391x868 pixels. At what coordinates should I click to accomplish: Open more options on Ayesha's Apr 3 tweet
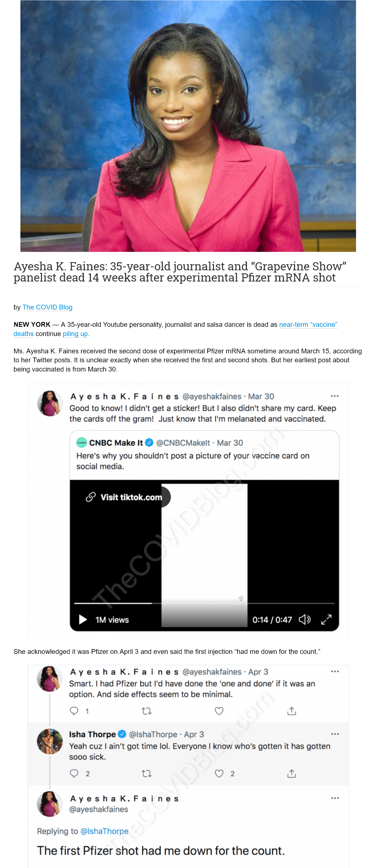tap(335, 671)
